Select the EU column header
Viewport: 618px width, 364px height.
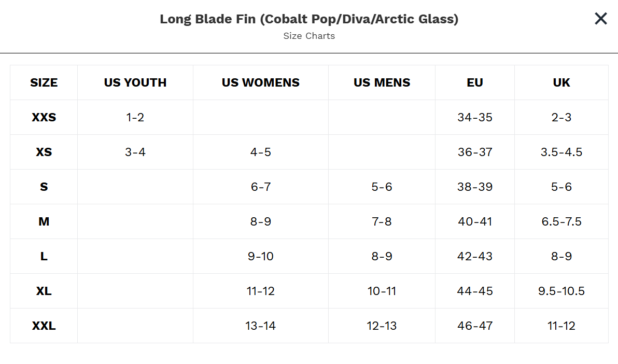475,82
